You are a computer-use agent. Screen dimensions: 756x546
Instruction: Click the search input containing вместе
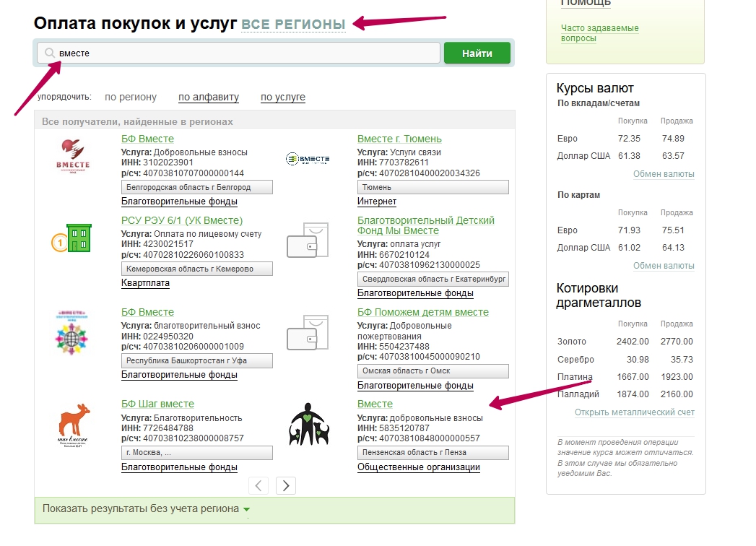[246, 53]
